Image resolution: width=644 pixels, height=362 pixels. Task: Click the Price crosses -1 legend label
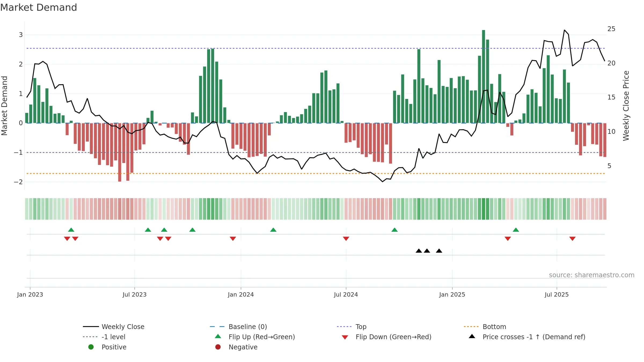[x=534, y=337]
